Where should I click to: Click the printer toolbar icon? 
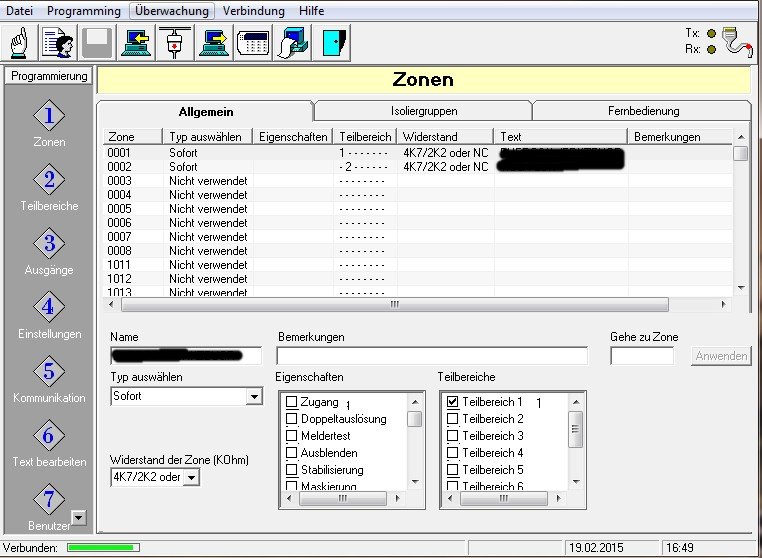pos(292,43)
